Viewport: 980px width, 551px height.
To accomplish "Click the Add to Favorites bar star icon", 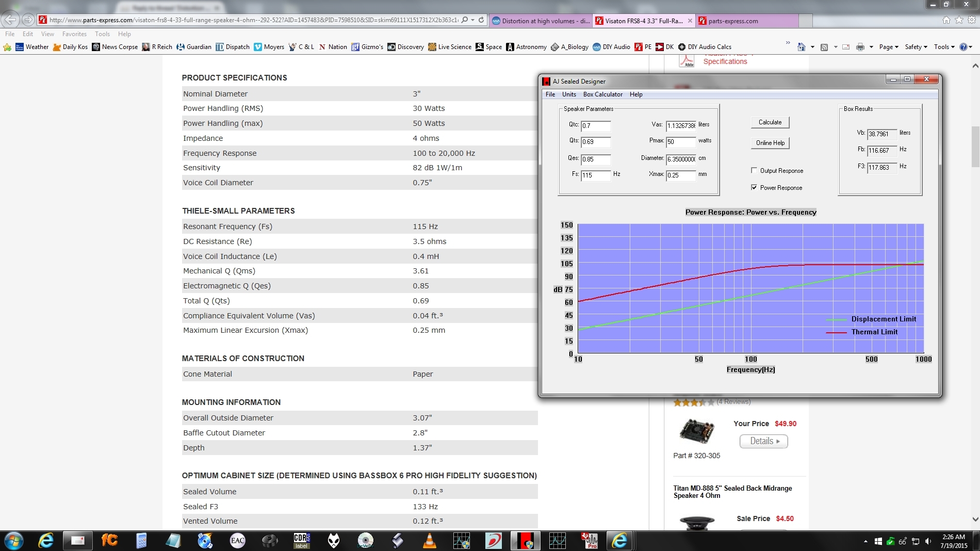I will click(7, 47).
